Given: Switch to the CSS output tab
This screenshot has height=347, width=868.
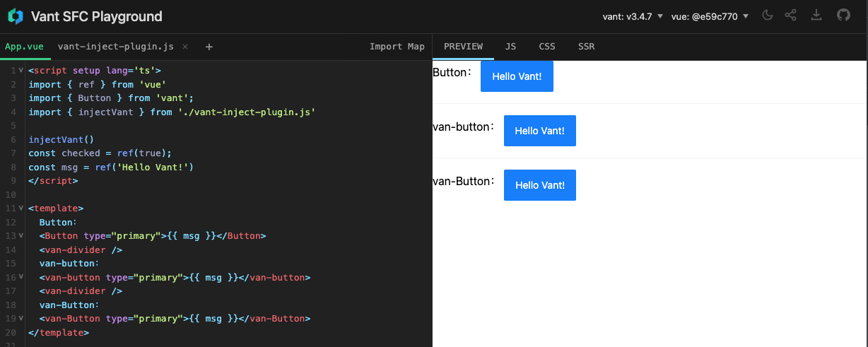Looking at the screenshot, I should [x=547, y=47].
